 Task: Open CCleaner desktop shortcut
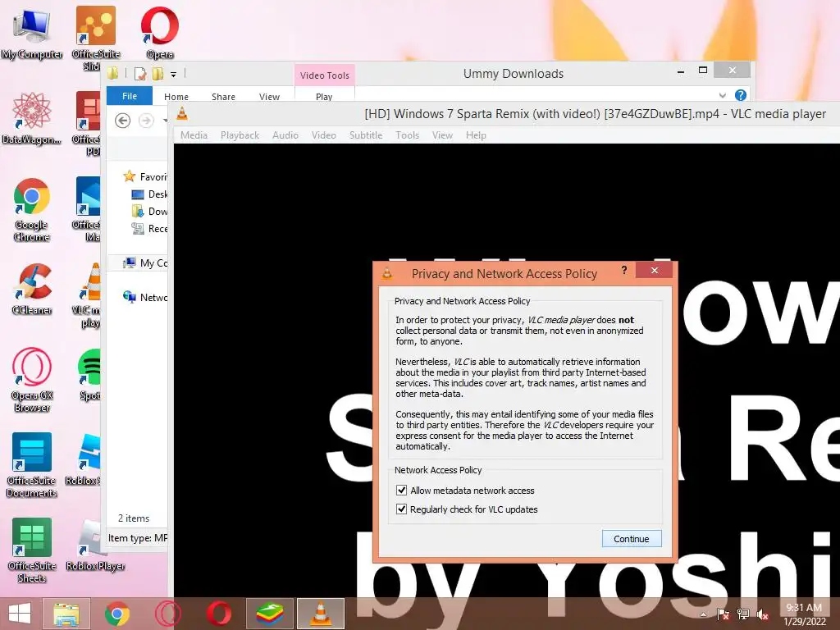pyautogui.click(x=32, y=289)
